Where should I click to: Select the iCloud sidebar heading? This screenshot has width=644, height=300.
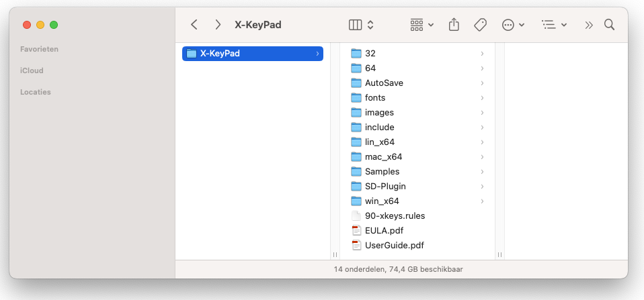click(x=32, y=70)
